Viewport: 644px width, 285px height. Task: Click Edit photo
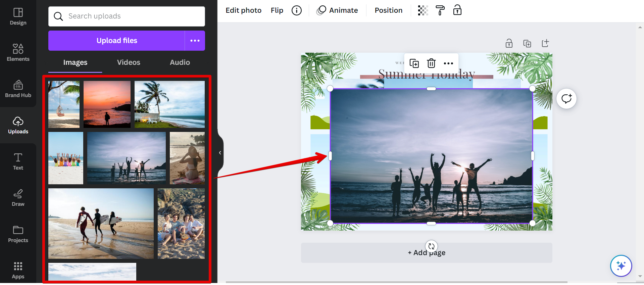pos(244,10)
